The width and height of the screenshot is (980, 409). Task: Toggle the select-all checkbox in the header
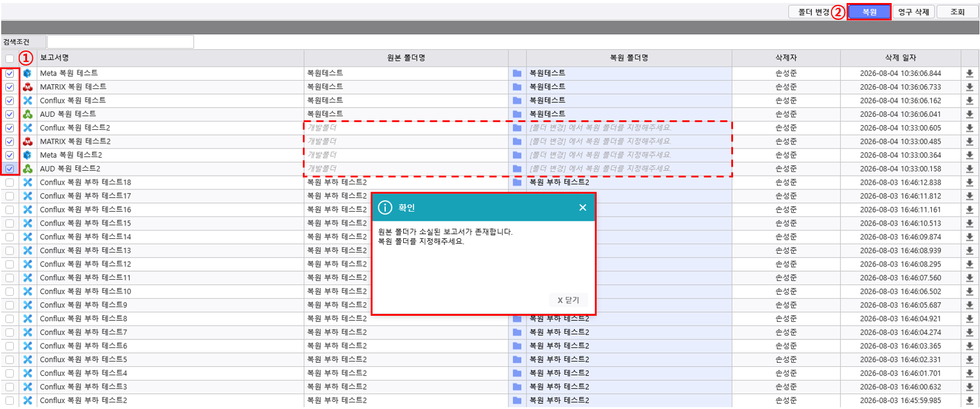[x=10, y=58]
